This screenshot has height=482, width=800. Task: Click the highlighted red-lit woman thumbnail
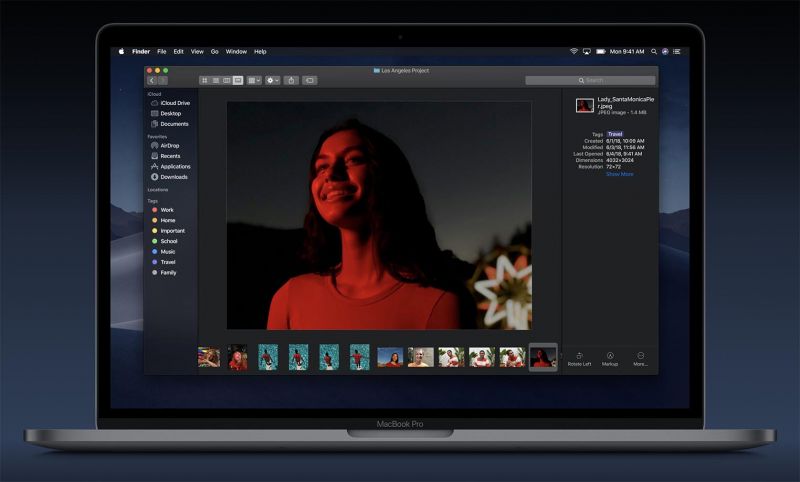[543, 357]
